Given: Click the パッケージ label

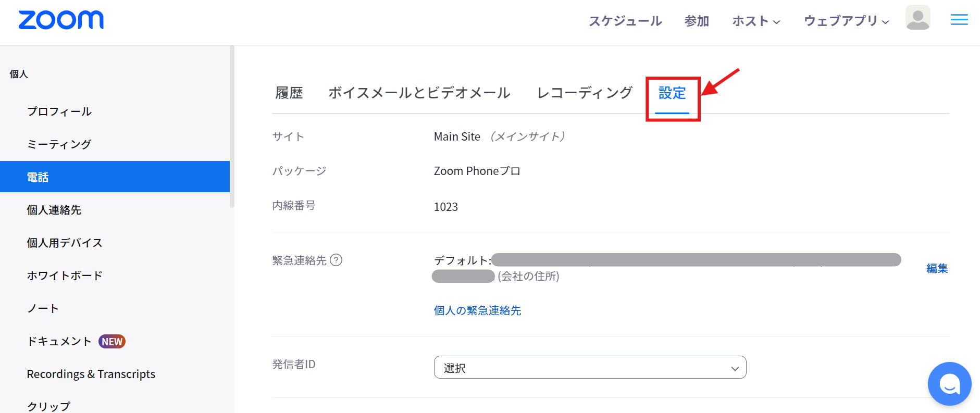Looking at the screenshot, I should [299, 171].
